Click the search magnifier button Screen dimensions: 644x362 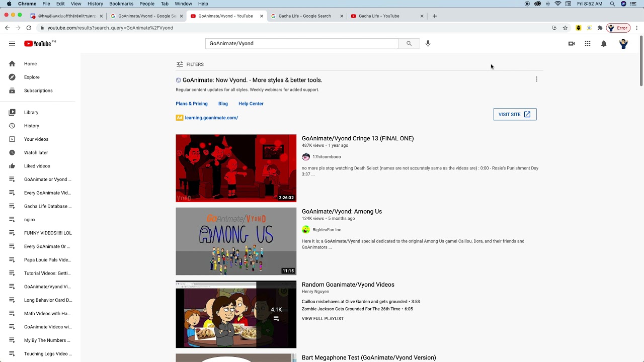click(409, 44)
